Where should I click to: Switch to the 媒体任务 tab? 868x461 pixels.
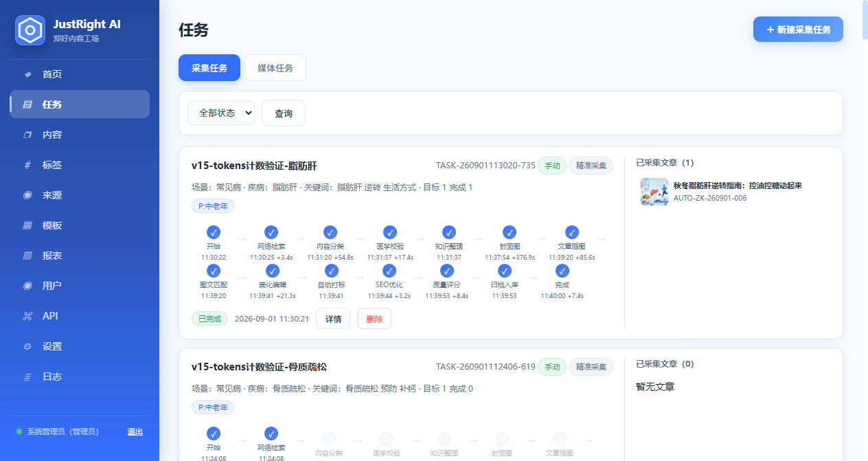pyautogui.click(x=275, y=68)
